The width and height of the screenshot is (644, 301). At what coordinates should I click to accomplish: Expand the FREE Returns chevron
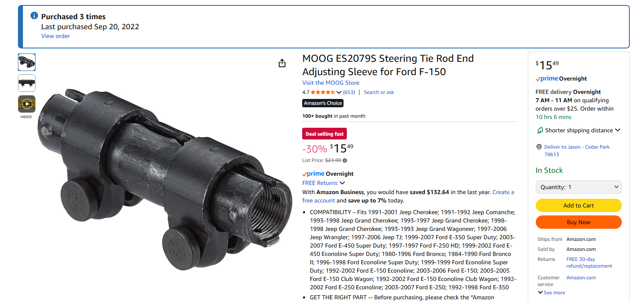[x=342, y=183]
